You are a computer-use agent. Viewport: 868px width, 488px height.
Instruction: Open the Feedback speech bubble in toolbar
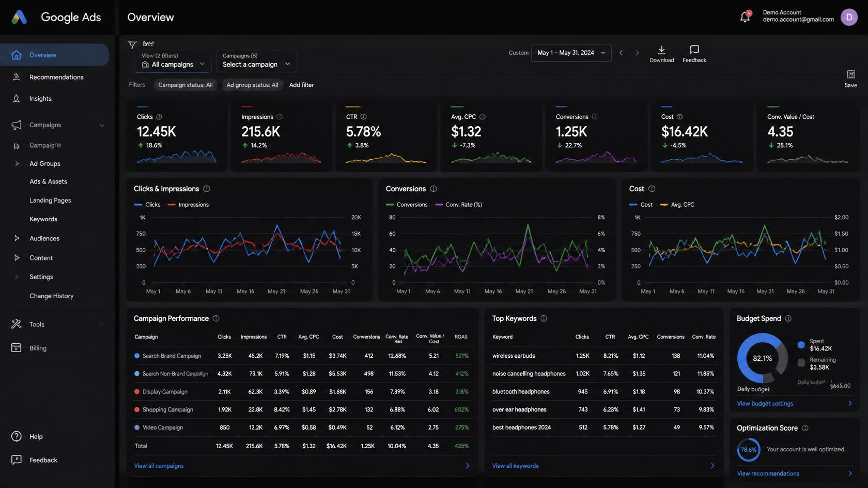pos(694,50)
